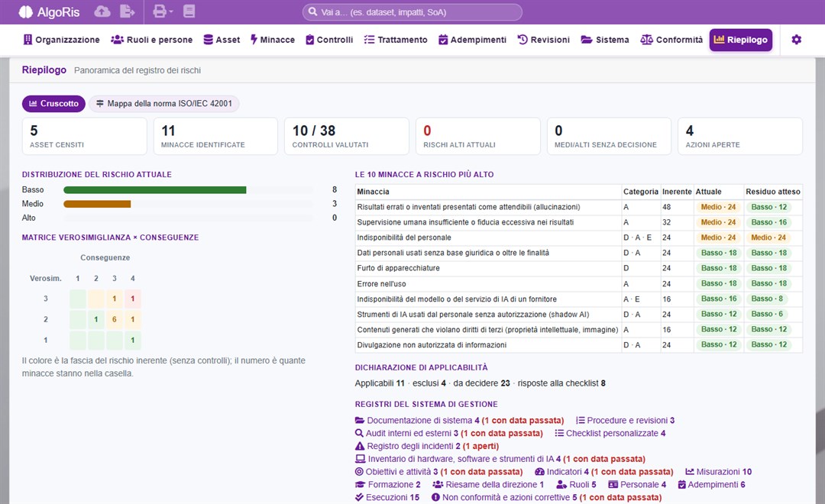Open Procedure e revisioni link
Viewport: 825px width, 504px height.
625,420
